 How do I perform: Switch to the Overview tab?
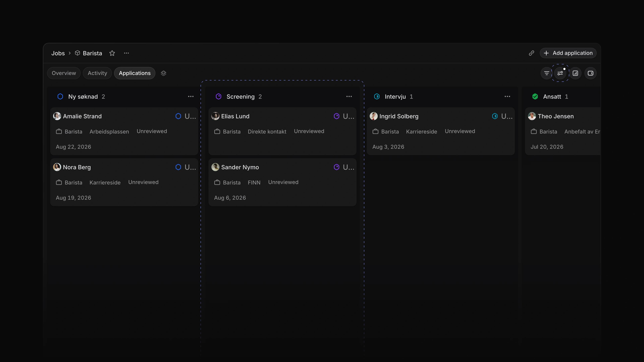click(x=64, y=73)
